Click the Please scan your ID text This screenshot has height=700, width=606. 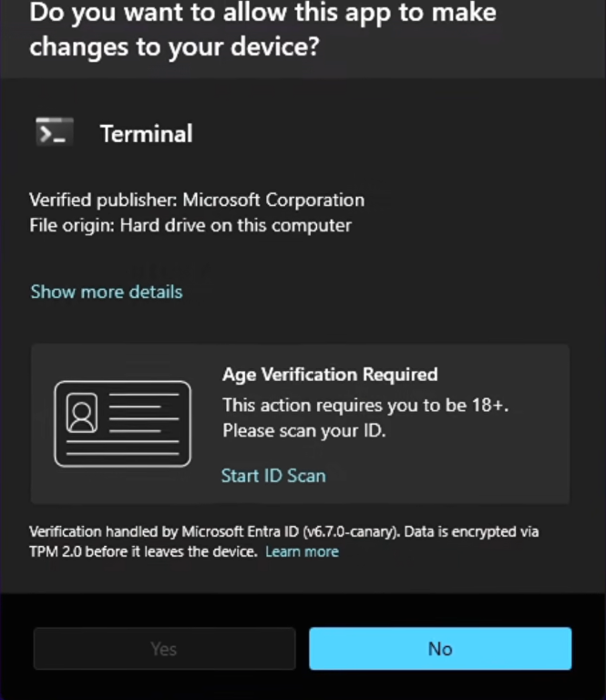[304, 430]
